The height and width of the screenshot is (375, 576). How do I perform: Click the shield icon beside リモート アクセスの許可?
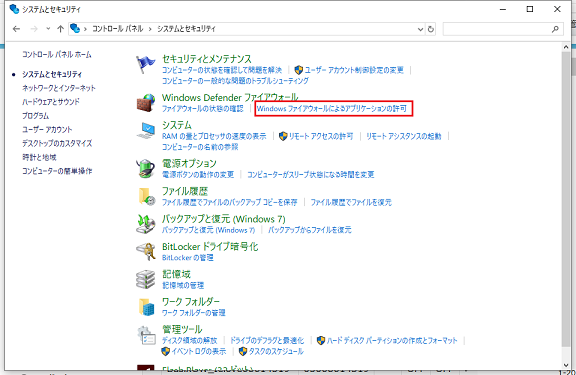pos(283,136)
